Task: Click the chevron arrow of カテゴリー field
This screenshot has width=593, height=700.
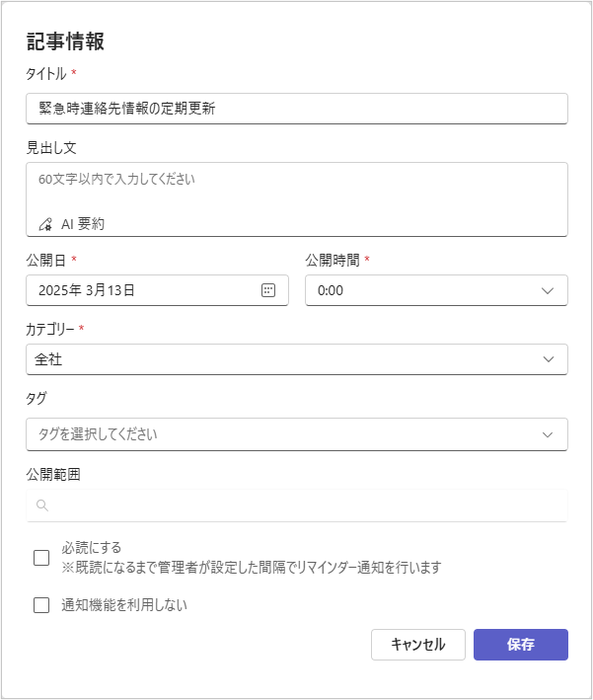Action: (549, 359)
